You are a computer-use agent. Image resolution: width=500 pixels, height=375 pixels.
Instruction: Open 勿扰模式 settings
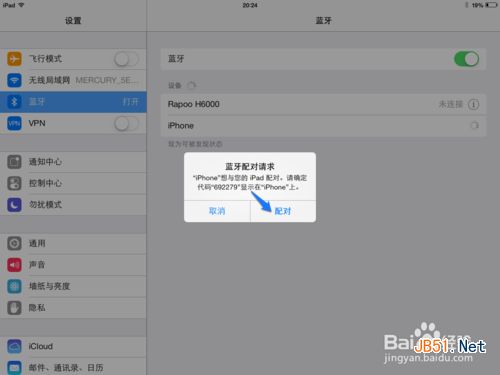point(73,205)
